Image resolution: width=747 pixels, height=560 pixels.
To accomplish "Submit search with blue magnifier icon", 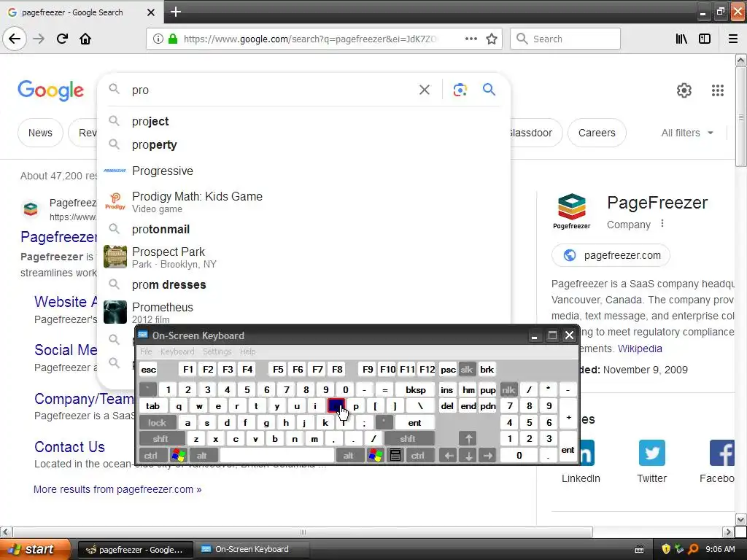I will pos(489,89).
